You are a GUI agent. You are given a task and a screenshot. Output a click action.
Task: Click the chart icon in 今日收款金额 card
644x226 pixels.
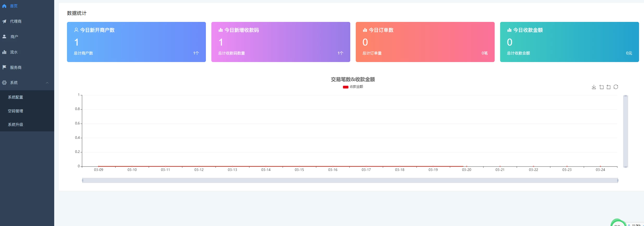click(509, 30)
